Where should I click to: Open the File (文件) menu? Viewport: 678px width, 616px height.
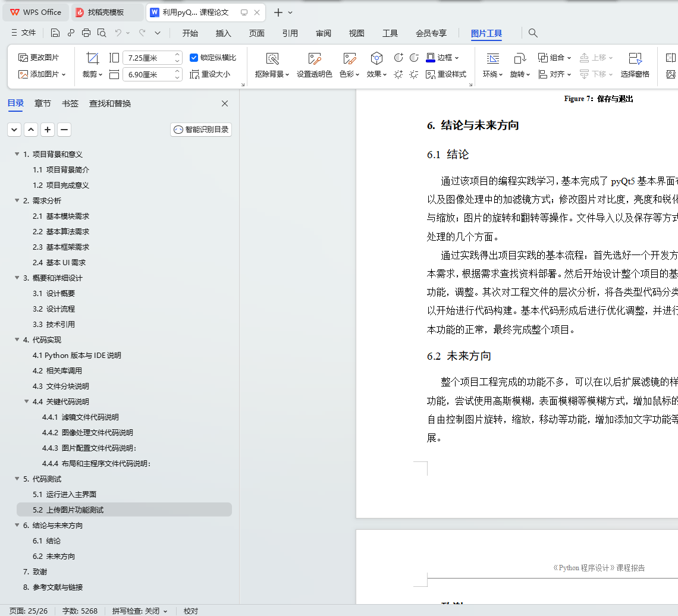(x=23, y=33)
